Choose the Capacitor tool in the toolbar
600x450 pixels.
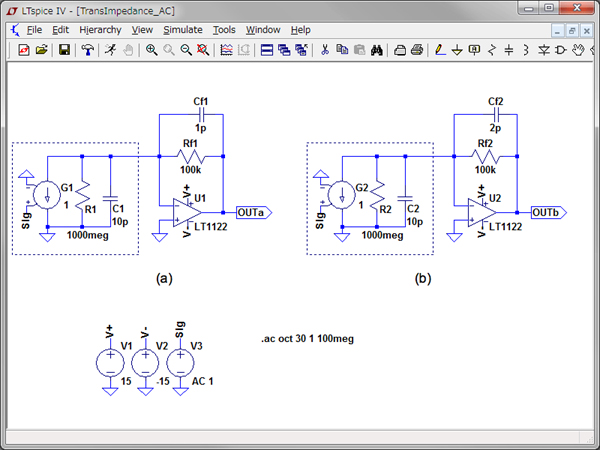click(508, 49)
